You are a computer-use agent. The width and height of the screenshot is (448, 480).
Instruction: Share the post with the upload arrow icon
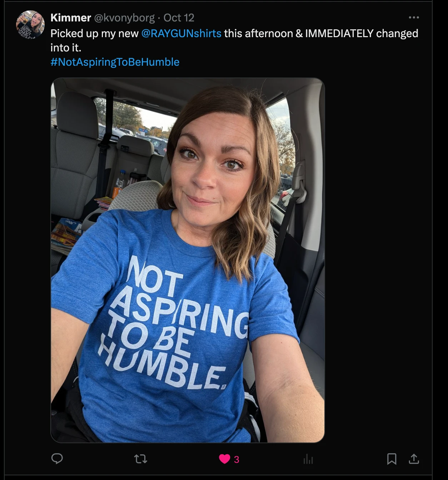(414, 459)
